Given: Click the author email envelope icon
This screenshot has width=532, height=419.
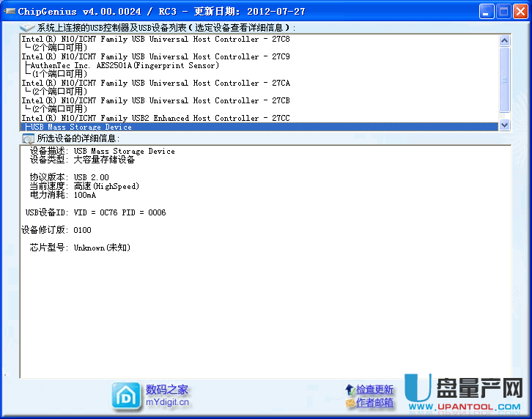Looking at the screenshot, I should click(350, 403).
